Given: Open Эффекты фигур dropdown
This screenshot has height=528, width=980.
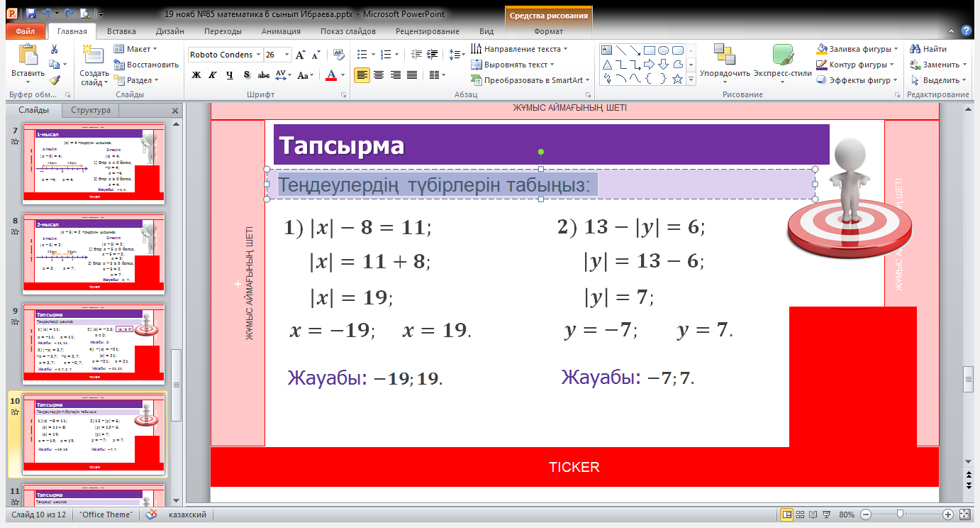Looking at the screenshot, I should pos(857,80).
